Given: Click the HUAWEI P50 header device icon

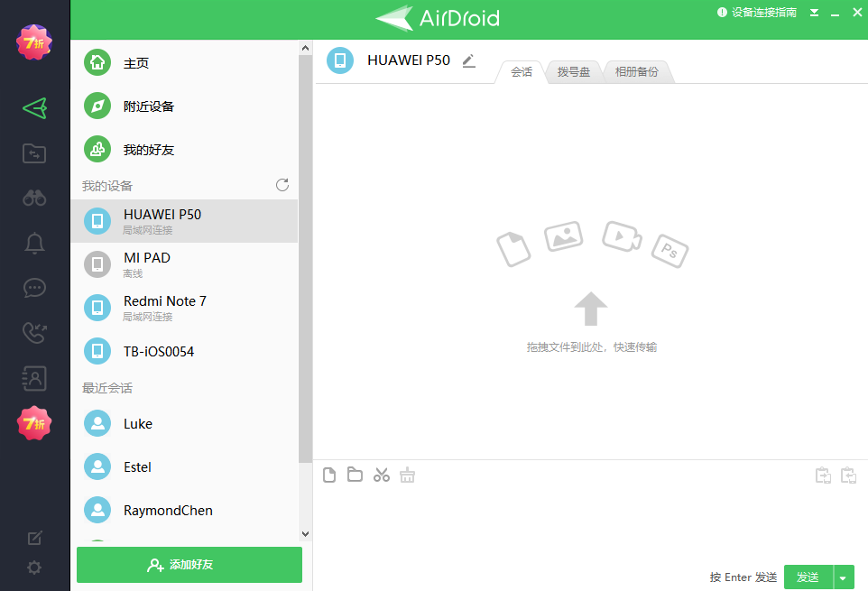Looking at the screenshot, I should 340,60.
